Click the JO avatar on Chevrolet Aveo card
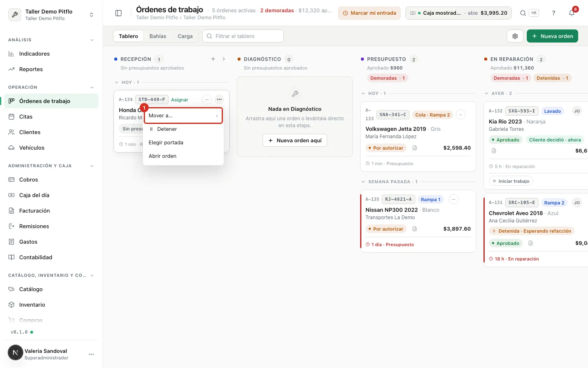This screenshot has height=368, width=588. [x=577, y=202]
